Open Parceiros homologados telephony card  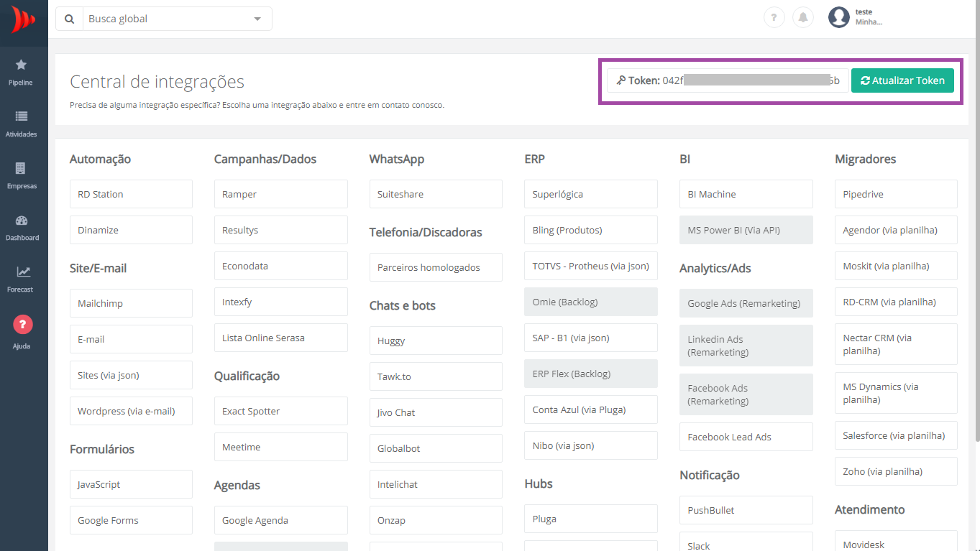click(x=436, y=267)
